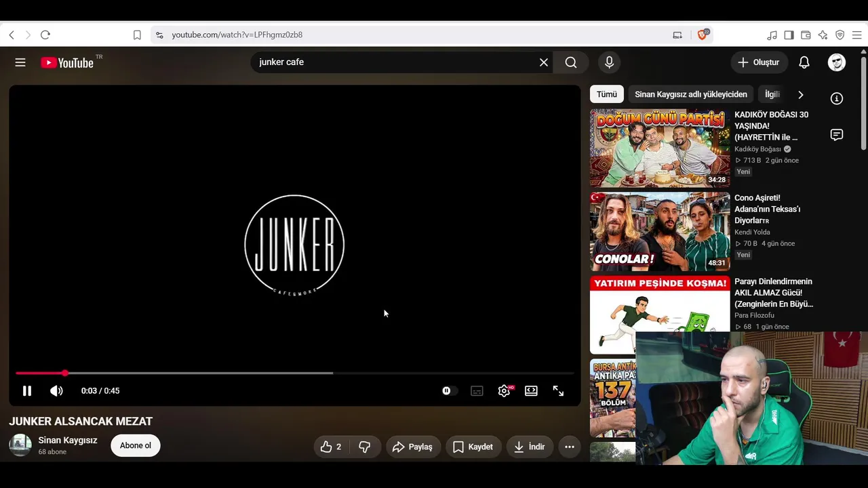The height and width of the screenshot is (488, 868).
Task: Open the Kendi Yolda channel name
Action: coord(752,232)
